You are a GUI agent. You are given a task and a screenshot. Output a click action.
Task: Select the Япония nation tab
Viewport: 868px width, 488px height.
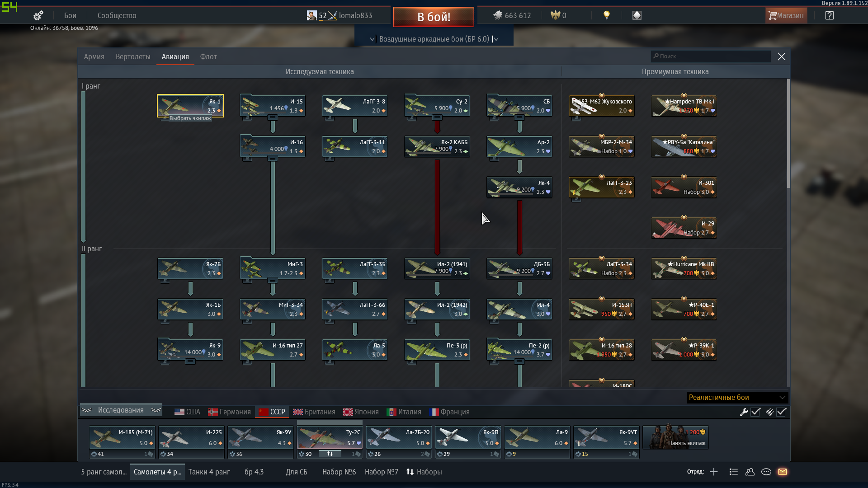click(x=361, y=412)
